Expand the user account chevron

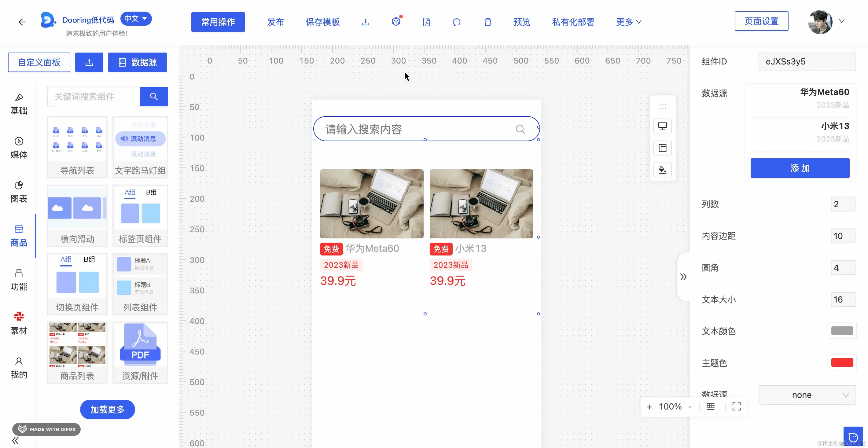tap(841, 21)
